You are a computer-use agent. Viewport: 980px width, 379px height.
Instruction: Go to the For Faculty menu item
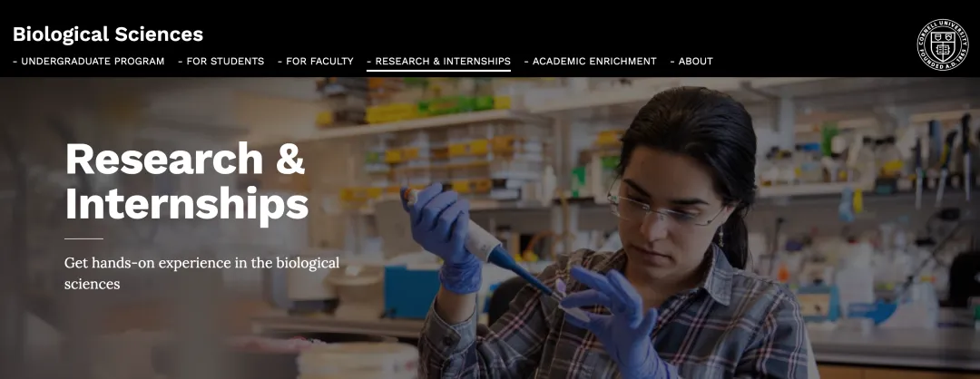319,61
